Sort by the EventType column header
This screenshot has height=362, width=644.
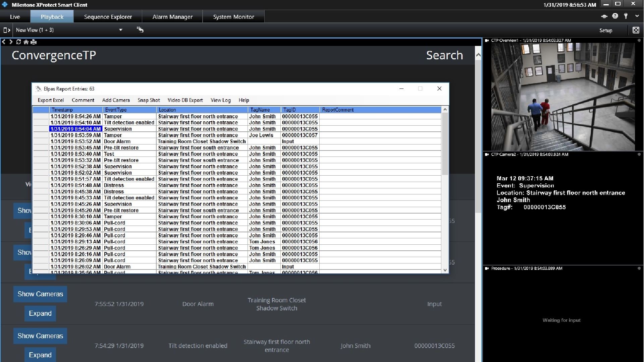coord(129,110)
